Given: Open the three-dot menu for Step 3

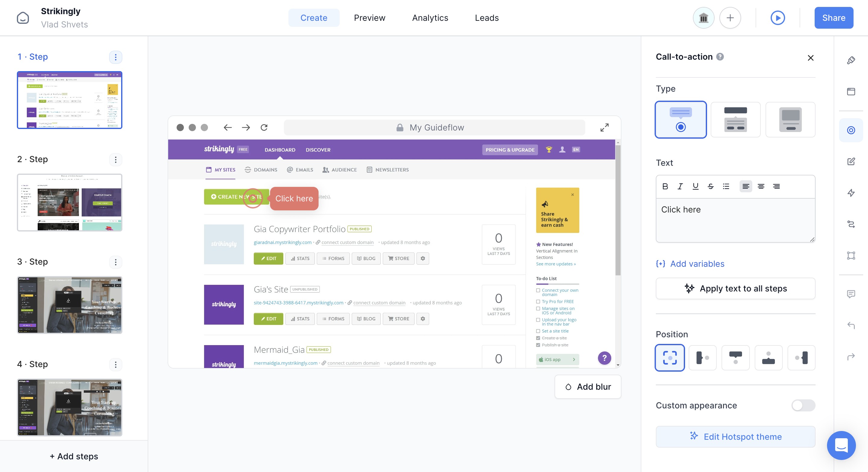Looking at the screenshot, I should tap(115, 262).
